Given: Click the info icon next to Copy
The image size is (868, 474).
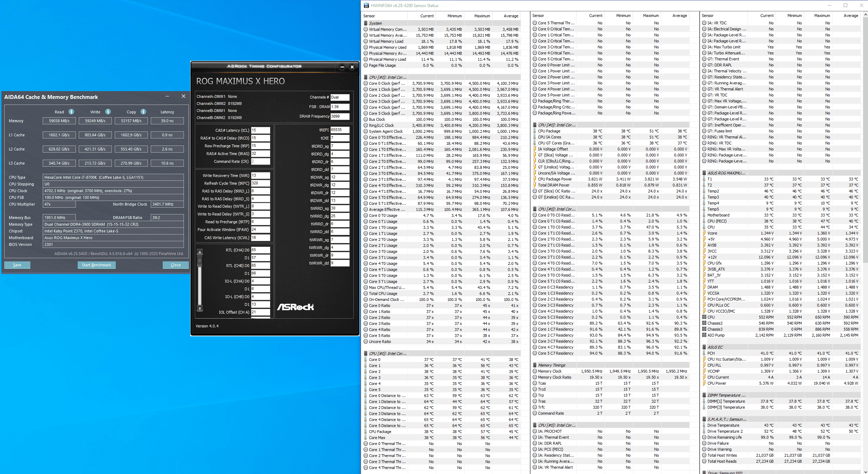Looking at the screenshot, I should (143, 112).
